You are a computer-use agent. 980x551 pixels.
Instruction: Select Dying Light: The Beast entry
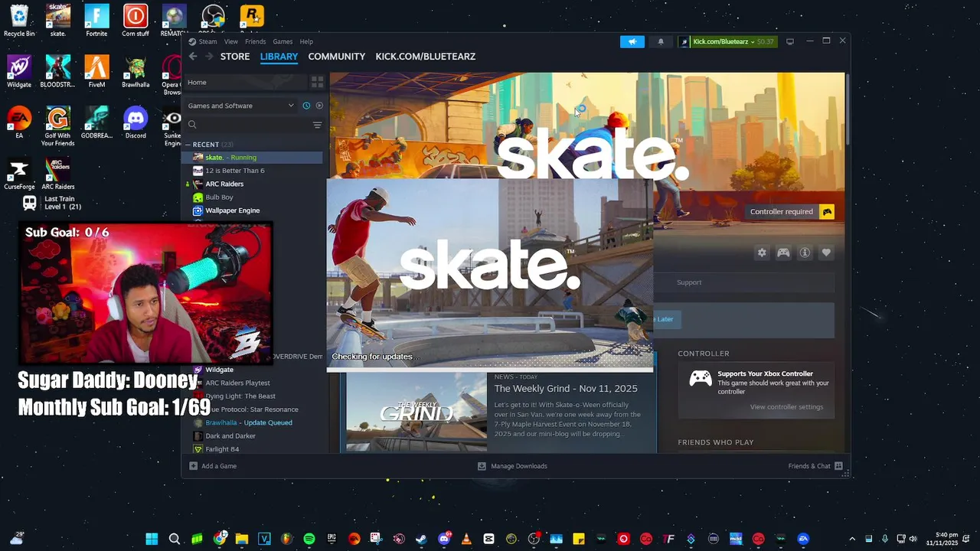point(252,396)
